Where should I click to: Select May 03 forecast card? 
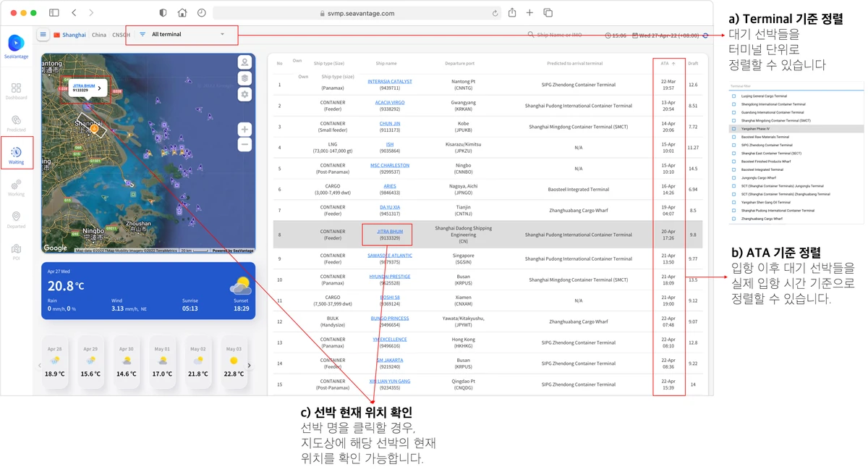point(234,362)
